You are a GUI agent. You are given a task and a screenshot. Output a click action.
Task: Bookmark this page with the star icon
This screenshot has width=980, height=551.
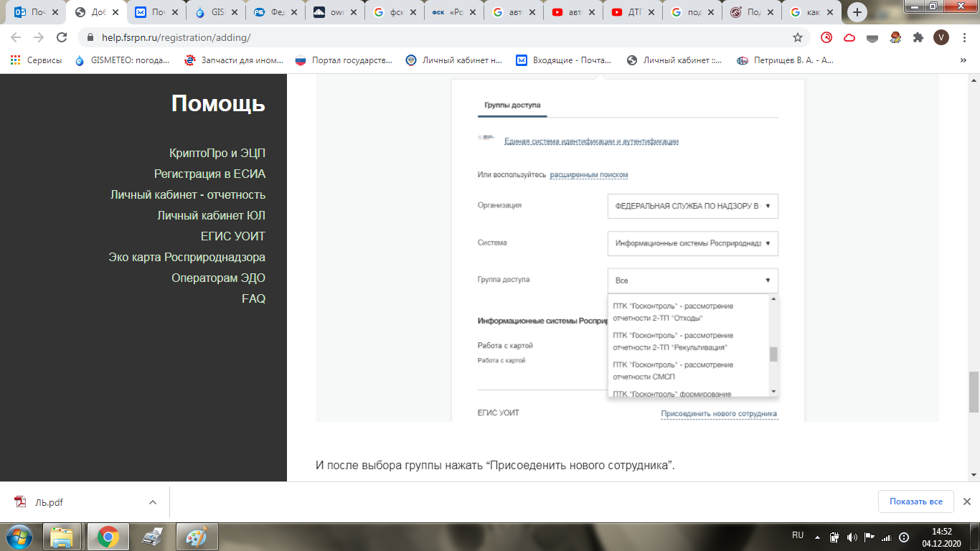[797, 37]
